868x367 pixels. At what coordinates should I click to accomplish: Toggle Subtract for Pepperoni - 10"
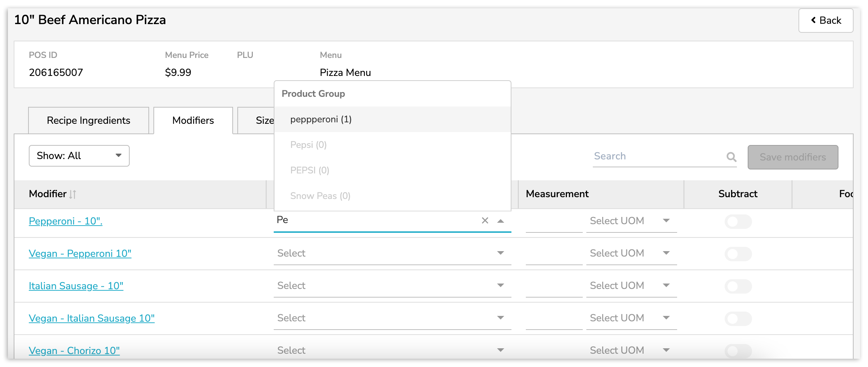(x=738, y=222)
